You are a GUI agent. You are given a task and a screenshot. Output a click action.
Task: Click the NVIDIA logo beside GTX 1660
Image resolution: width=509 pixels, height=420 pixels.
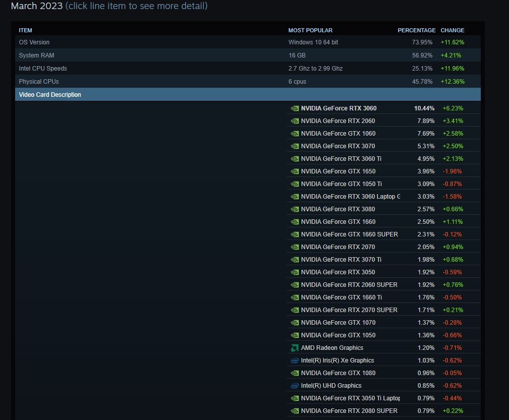point(295,222)
